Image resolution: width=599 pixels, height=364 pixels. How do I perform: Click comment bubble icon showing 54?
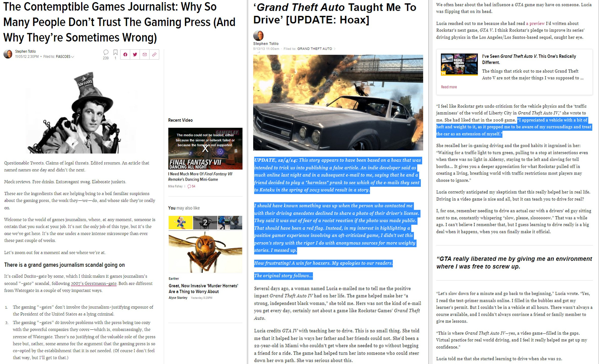(x=190, y=186)
